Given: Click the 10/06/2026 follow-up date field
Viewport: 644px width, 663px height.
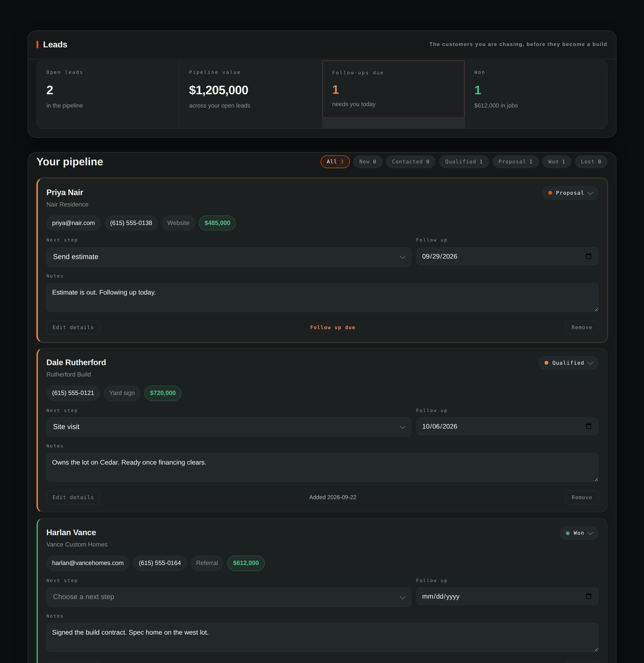Looking at the screenshot, I should 507,426.
